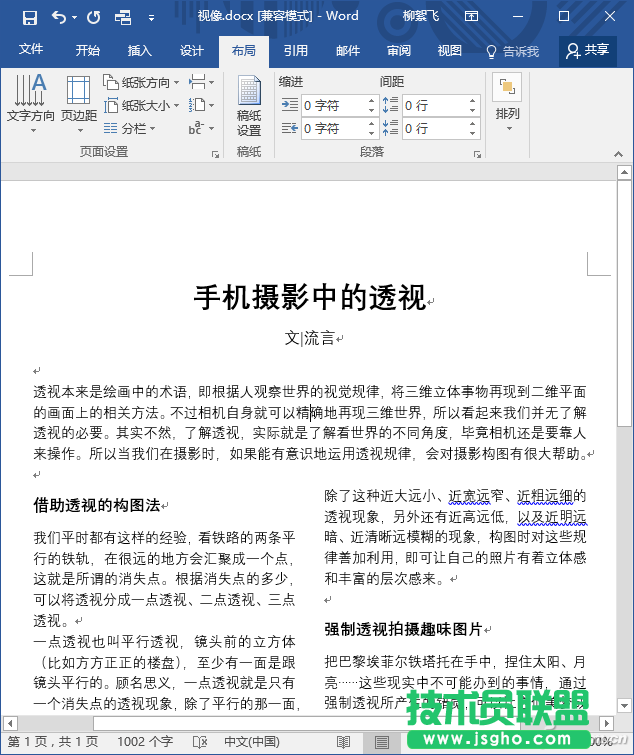Undo the last action
The width and height of the screenshot is (634, 755).
59,18
